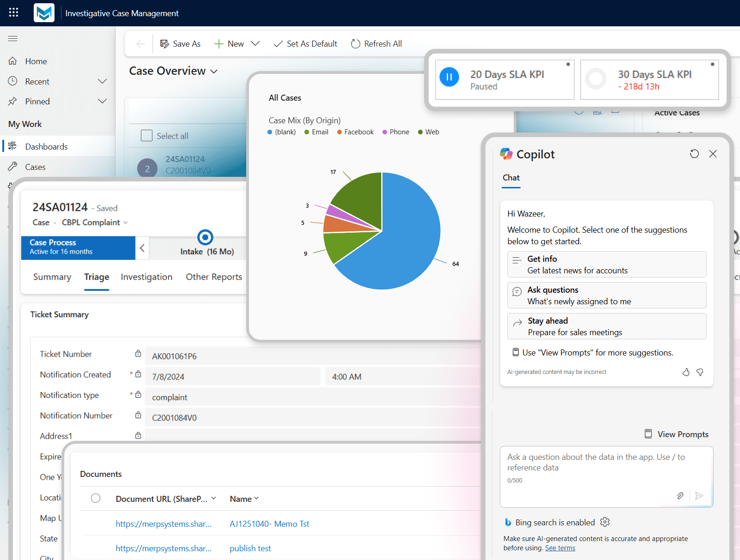Open Bing search settings gear
Screen dimensions: 740x560
tap(605, 522)
